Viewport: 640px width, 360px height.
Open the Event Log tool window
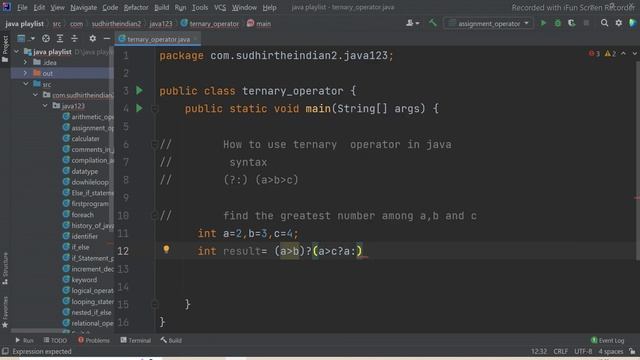[x=607, y=340]
